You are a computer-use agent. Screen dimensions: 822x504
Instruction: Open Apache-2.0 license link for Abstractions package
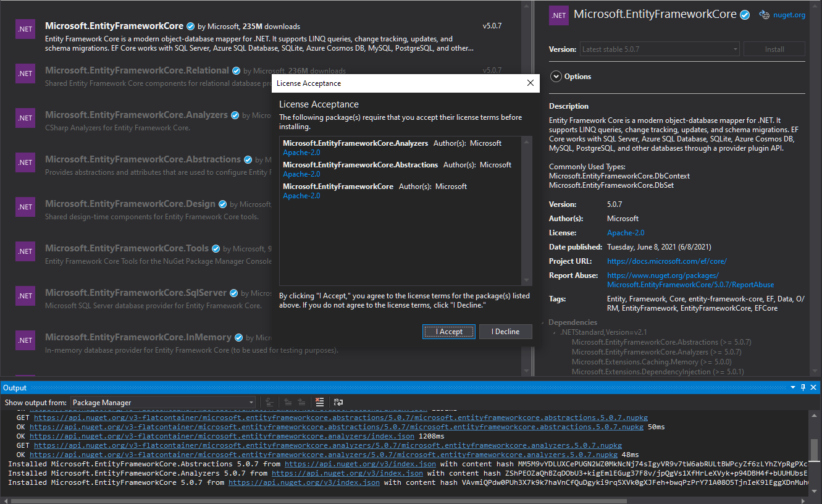pos(301,174)
